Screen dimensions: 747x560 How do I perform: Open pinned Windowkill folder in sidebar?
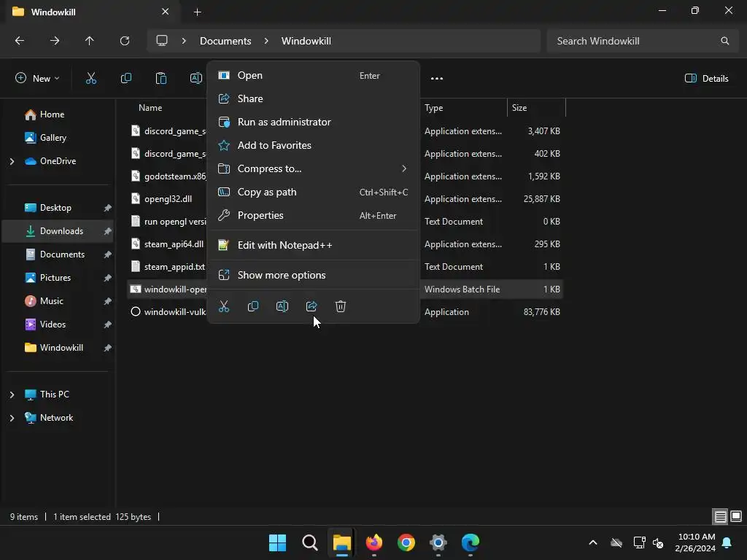tap(61, 348)
